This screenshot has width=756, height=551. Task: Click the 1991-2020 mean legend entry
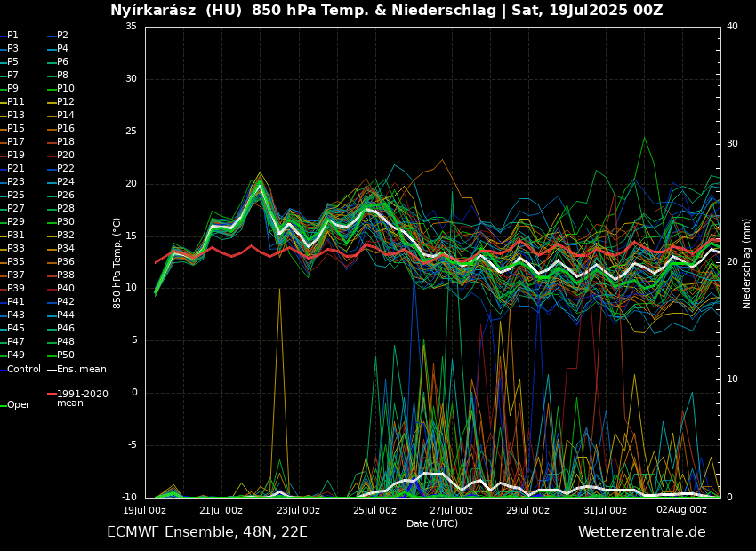click(83, 398)
